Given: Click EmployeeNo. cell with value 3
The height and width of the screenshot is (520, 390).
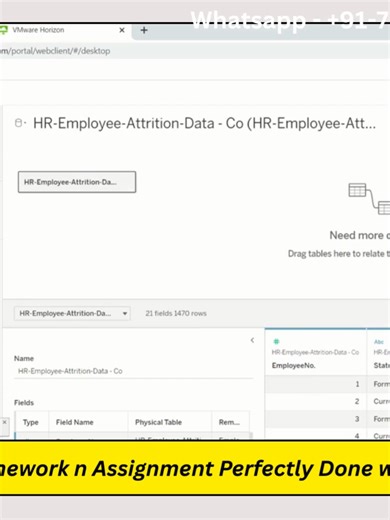Looking at the screenshot, I should click(315, 419).
